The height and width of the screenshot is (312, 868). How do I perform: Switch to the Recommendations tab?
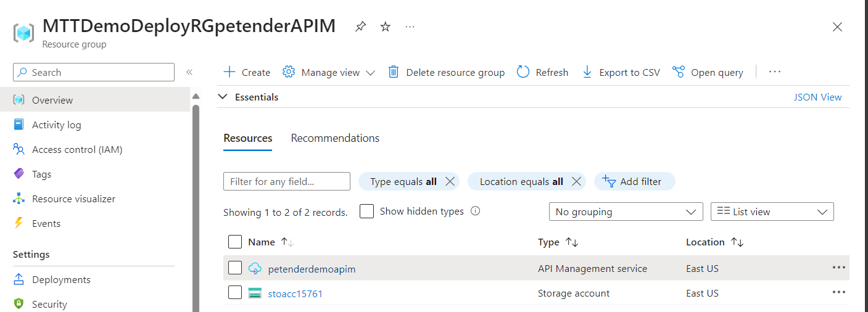[x=335, y=138]
